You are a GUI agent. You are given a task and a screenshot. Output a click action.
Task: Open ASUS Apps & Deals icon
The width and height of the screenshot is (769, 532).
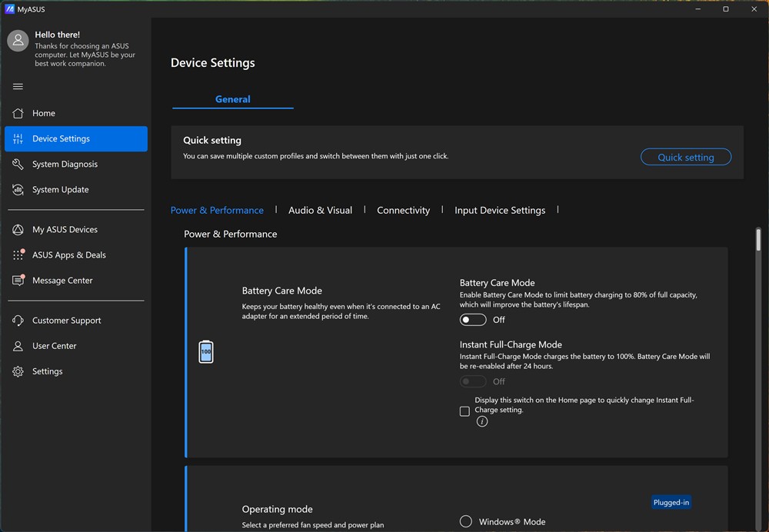pyautogui.click(x=18, y=255)
